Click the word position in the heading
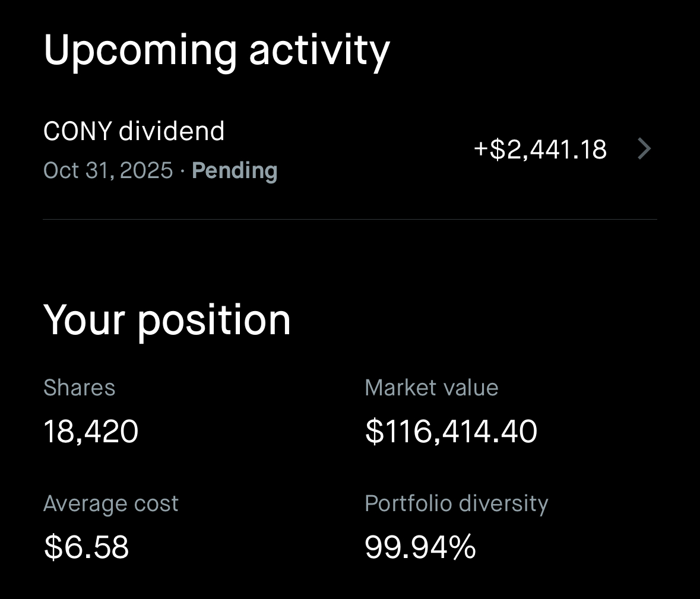This screenshot has height=599, width=700. (214, 322)
